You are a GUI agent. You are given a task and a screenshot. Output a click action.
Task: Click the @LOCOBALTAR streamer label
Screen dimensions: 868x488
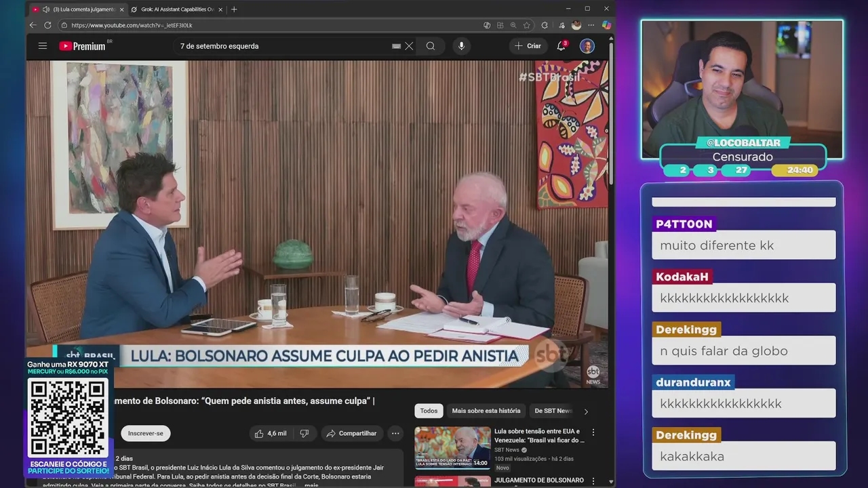click(743, 143)
